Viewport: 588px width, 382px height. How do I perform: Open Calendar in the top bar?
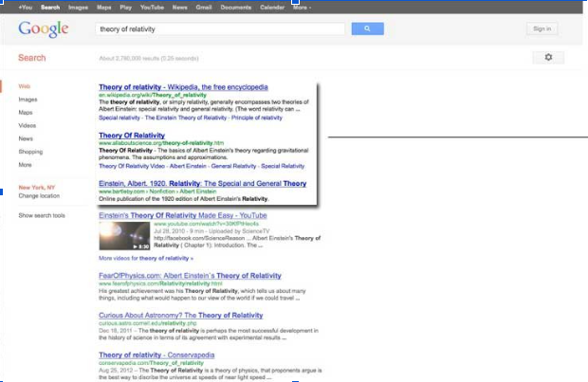(272, 8)
